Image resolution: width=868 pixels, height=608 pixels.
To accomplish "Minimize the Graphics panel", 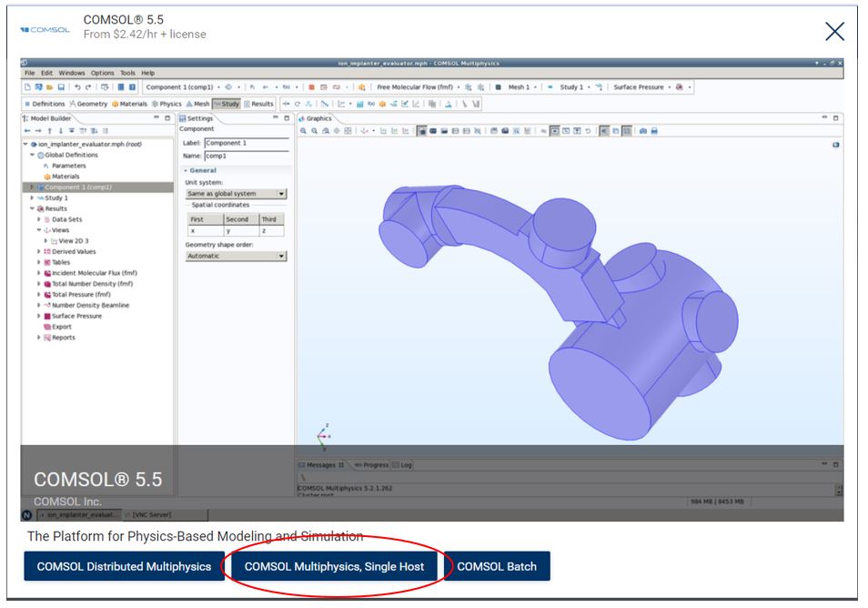I will pos(824,118).
